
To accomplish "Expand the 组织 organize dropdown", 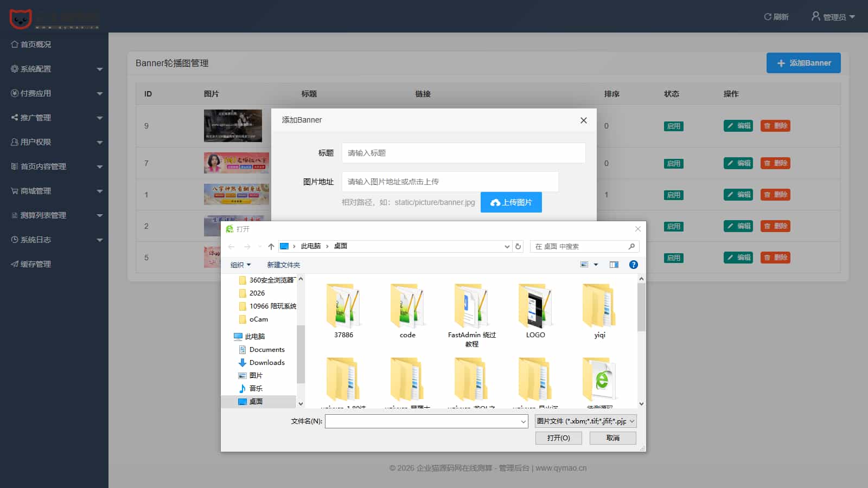I will pyautogui.click(x=240, y=265).
